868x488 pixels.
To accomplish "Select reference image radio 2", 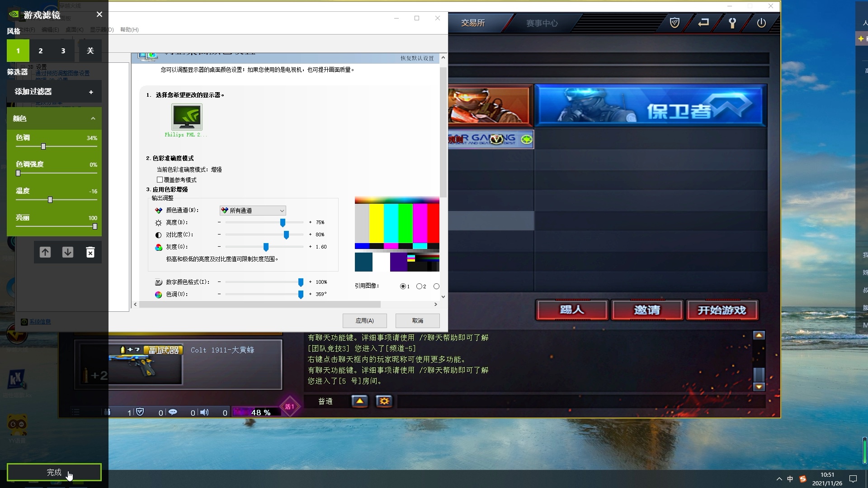I will tap(419, 286).
